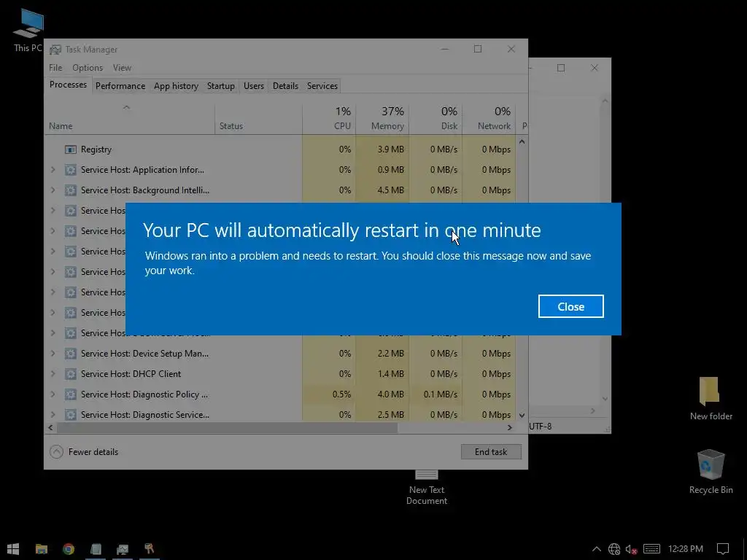This screenshot has height=560, width=747.
Task: Click the 4.0 MB memory value cell
Action: 382,394
